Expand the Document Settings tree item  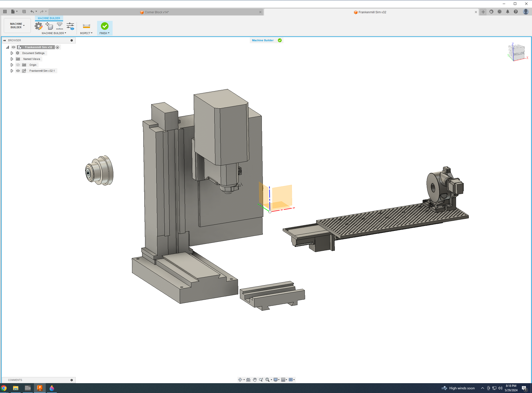click(x=12, y=53)
